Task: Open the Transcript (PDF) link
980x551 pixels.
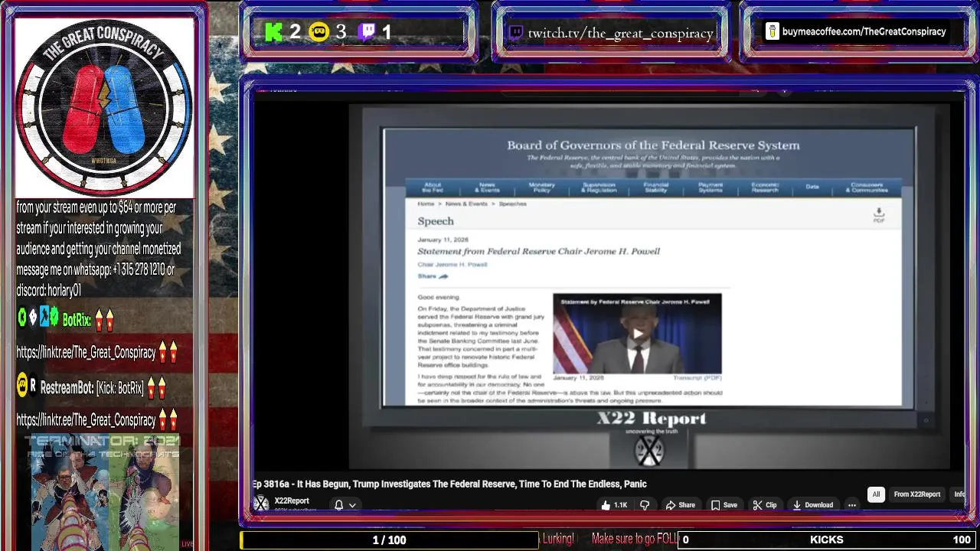Action: [697, 378]
